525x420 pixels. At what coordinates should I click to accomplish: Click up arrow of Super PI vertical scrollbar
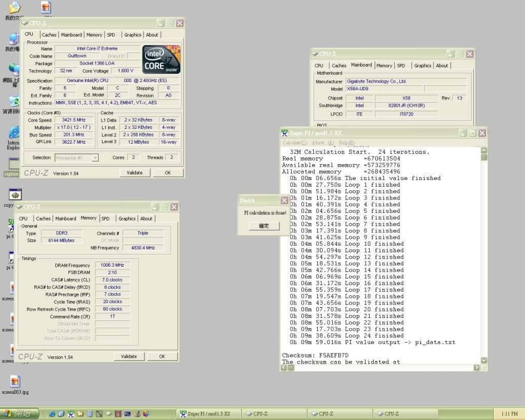(x=484, y=150)
